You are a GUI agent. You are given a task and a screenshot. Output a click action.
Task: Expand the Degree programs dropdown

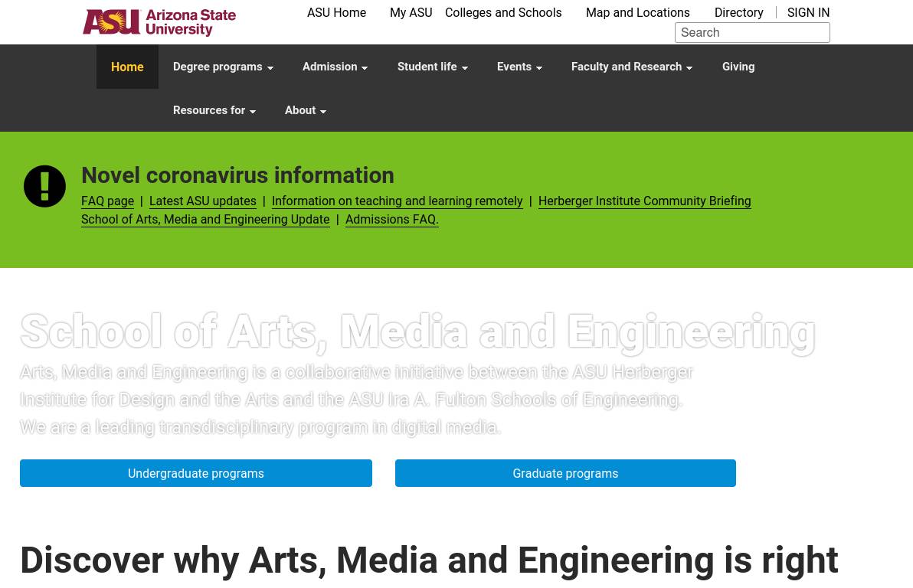tap(223, 67)
